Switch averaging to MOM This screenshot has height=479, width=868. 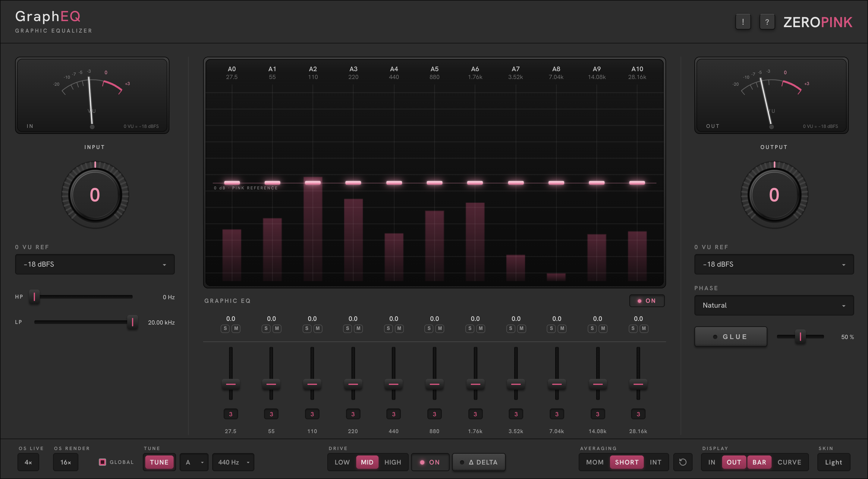tap(595, 462)
